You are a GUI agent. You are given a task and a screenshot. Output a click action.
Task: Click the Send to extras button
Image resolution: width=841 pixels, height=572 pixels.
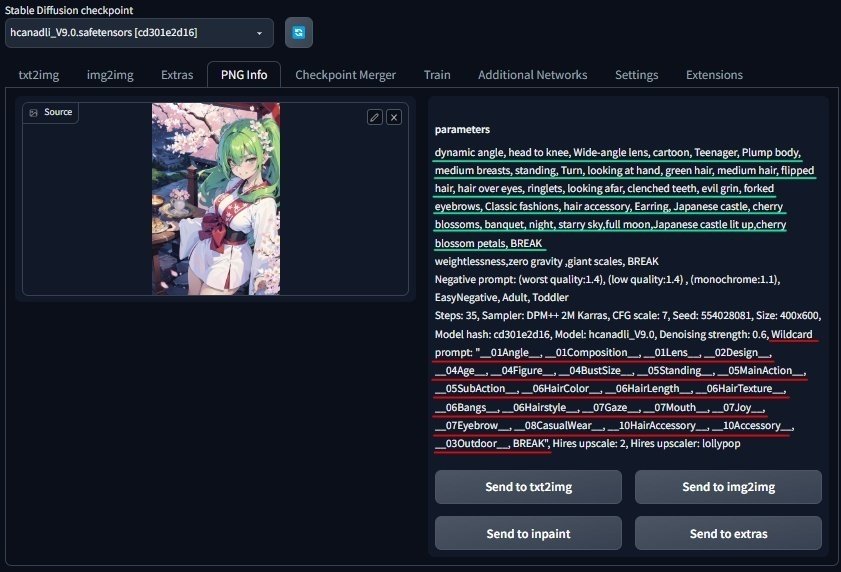728,533
